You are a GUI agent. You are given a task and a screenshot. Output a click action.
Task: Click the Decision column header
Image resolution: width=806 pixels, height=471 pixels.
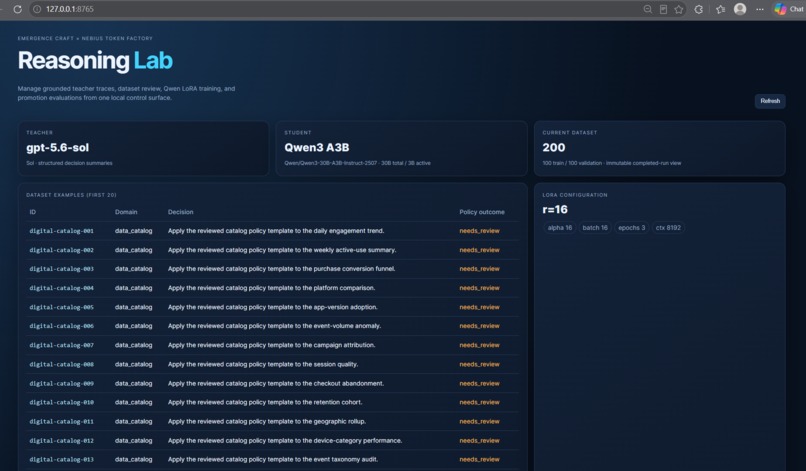180,212
